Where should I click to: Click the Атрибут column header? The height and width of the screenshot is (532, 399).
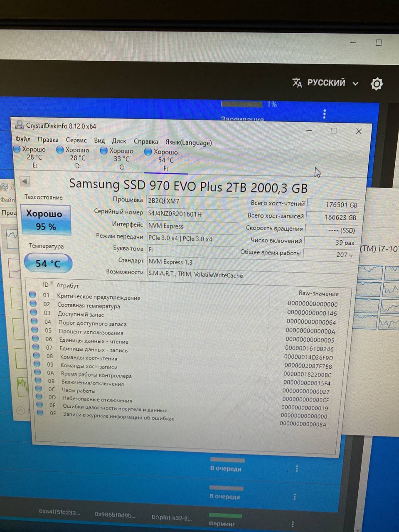[x=68, y=286]
